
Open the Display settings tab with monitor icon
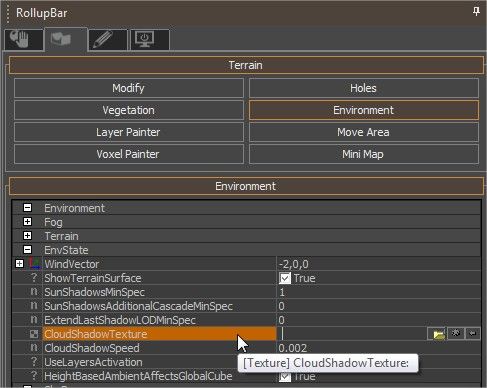tap(150, 39)
